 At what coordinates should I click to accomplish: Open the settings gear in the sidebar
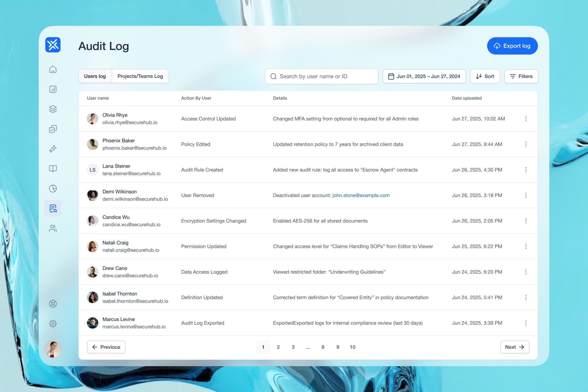click(53, 324)
